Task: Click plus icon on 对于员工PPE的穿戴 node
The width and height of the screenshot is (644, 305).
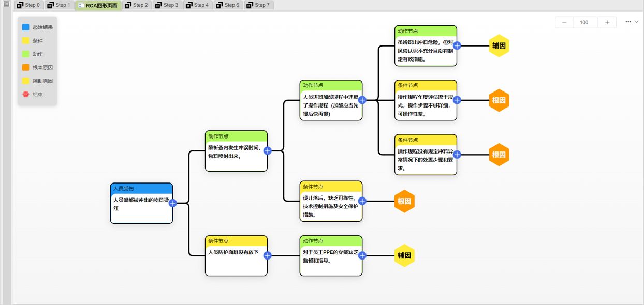Action: tap(362, 255)
